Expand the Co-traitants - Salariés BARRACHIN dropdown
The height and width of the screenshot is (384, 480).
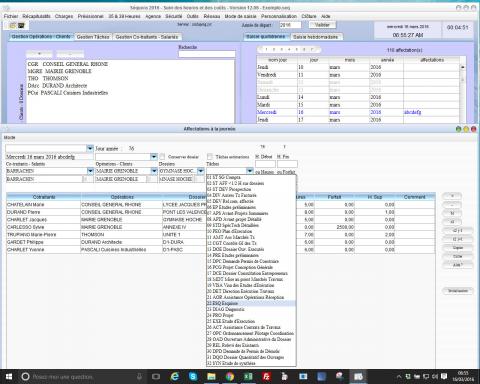(90, 171)
